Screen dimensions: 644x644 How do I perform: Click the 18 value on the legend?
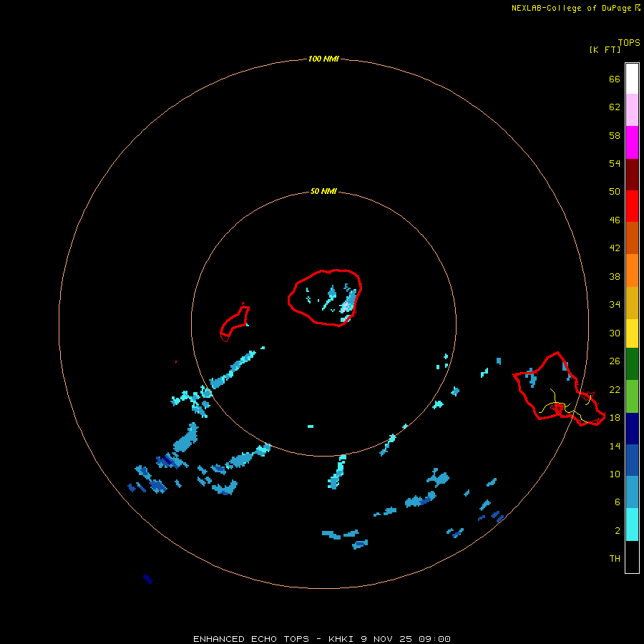coord(615,418)
